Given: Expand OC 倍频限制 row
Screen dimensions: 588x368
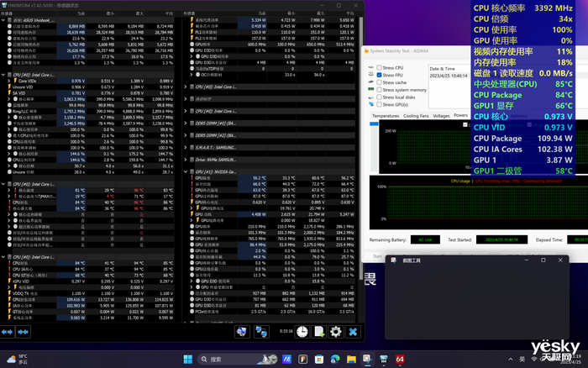Looking at the screenshot, I should pyautogui.click(x=192, y=75).
